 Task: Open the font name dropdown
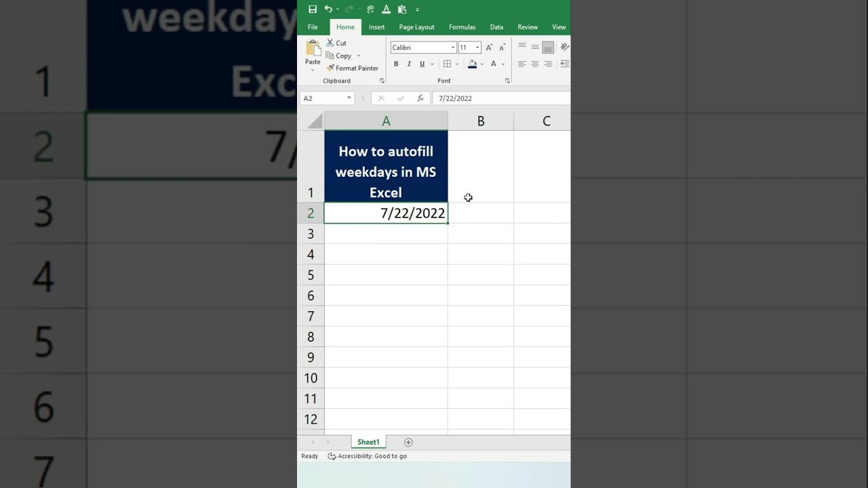point(453,47)
